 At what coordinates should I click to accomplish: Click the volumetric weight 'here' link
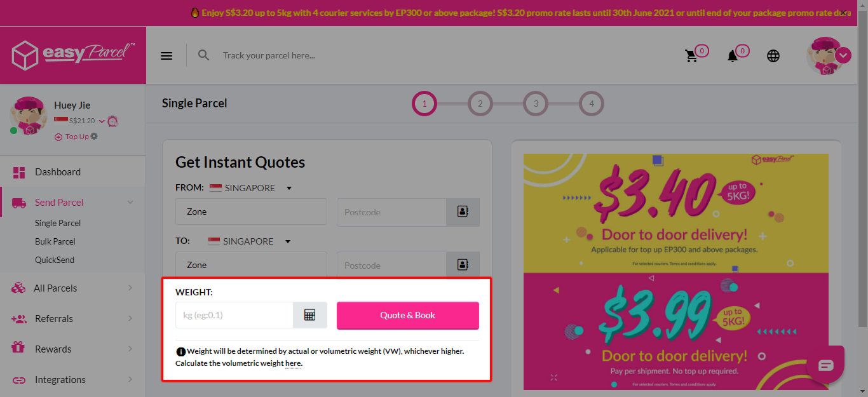(292, 363)
